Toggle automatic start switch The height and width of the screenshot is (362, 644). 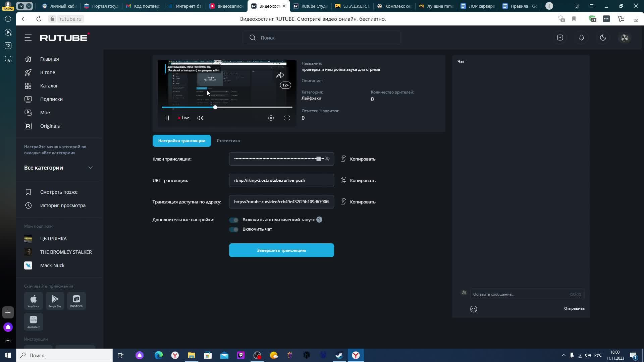pyautogui.click(x=234, y=220)
